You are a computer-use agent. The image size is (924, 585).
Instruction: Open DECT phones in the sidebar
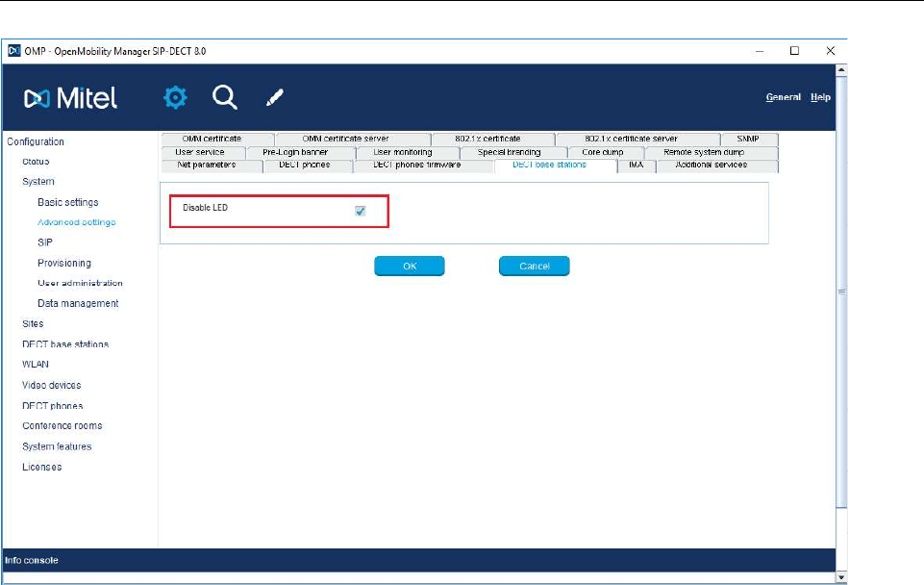click(x=53, y=406)
